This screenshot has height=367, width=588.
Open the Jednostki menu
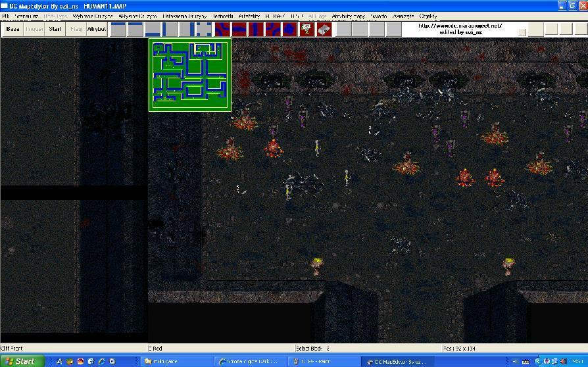[223, 16]
